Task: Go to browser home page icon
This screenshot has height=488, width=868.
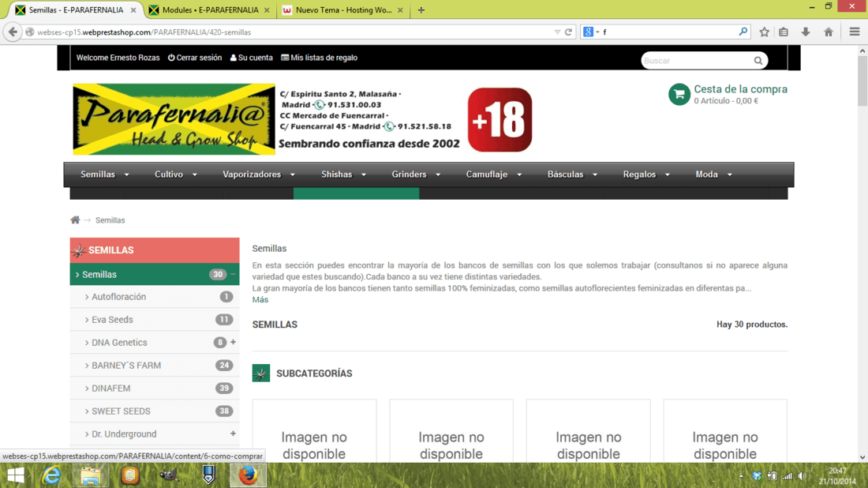Action: pyautogui.click(x=828, y=32)
